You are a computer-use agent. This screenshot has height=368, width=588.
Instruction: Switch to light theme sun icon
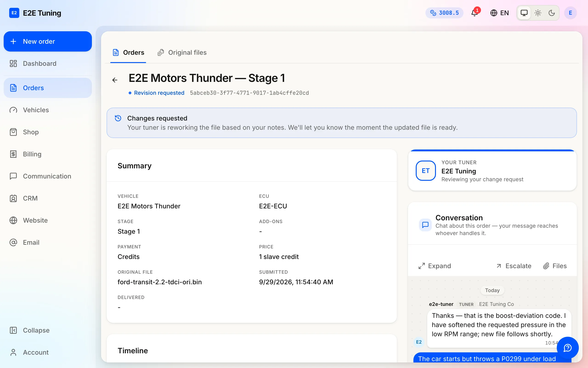(538, 13)
